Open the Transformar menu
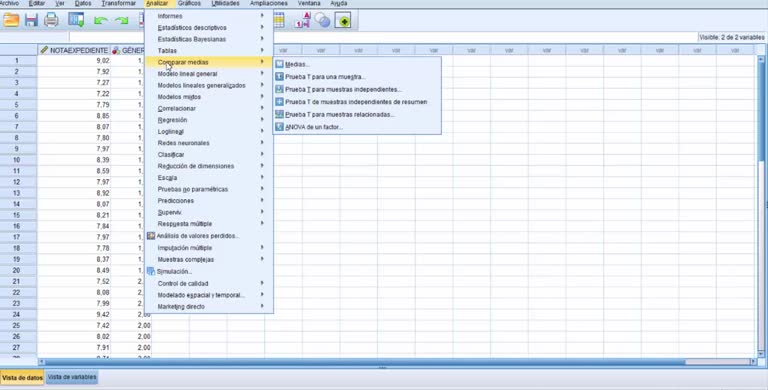This screenshot has height=390, width=768. pos(119,3)
